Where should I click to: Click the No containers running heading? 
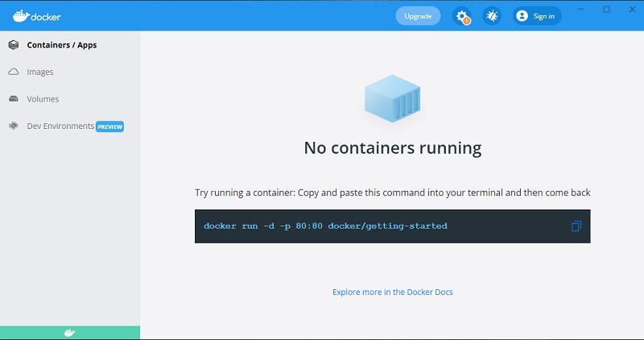[392, 148]
